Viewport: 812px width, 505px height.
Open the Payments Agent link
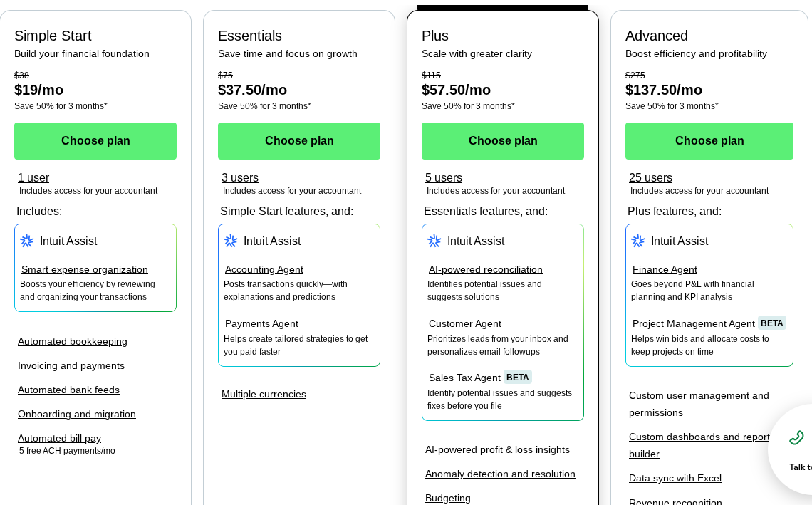click(x=261, y=323)
